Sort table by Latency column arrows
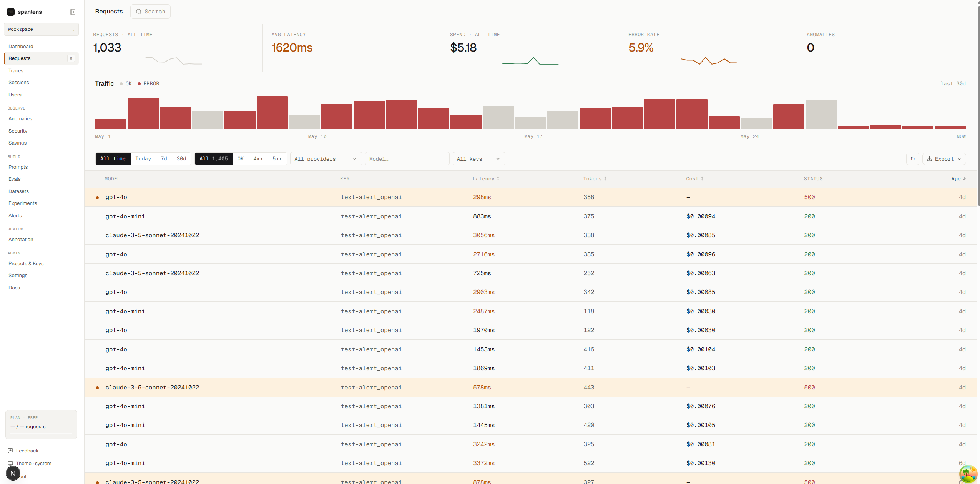 (x=498, y=179)
